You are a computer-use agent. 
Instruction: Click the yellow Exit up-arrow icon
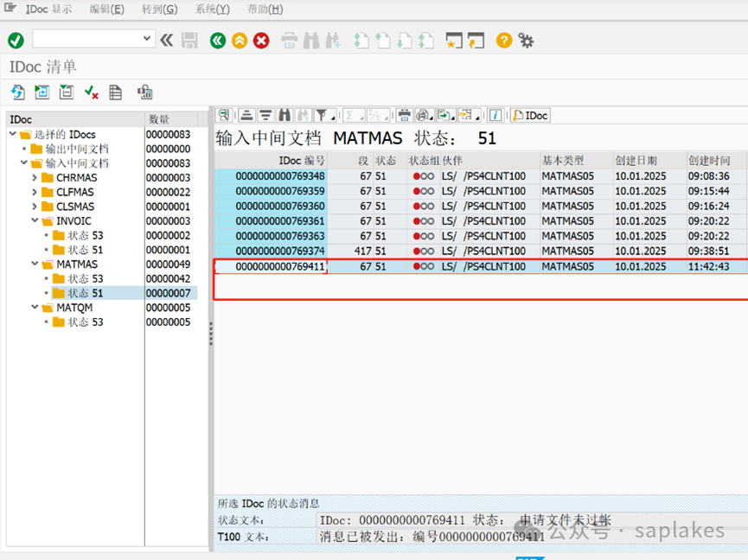coord(240,40)
